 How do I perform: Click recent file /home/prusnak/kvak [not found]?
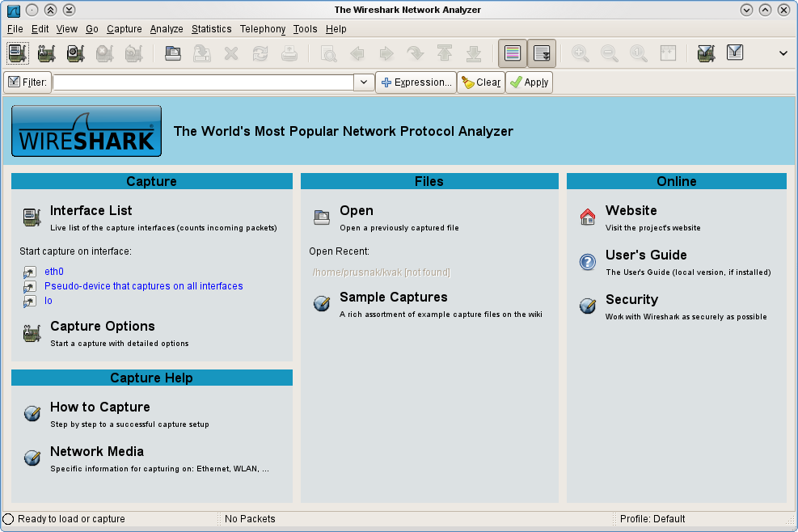pos(381,272)
